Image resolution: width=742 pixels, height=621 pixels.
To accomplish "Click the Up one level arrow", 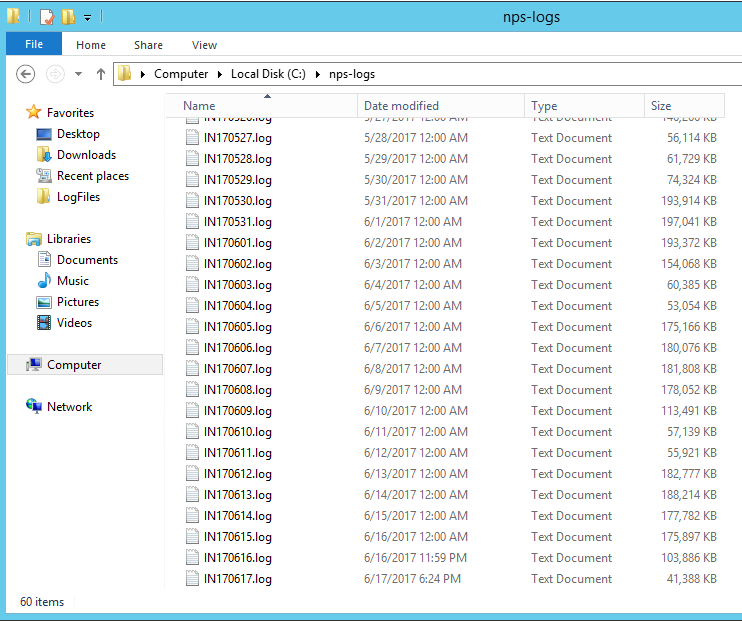I will coord(100,74).
